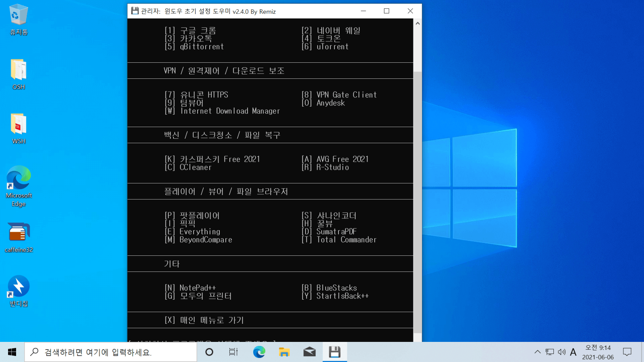Screen dimensions: 644x362
Task: Click the [3] 카카오톡 entry
Action: click(188, 39)
